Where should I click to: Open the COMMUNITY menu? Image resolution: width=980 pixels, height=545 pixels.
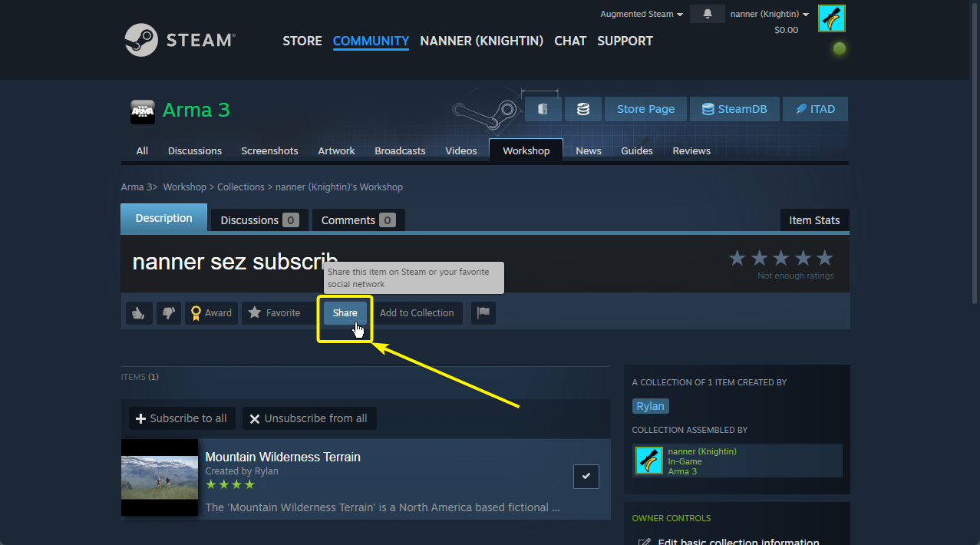pos(371,41)
